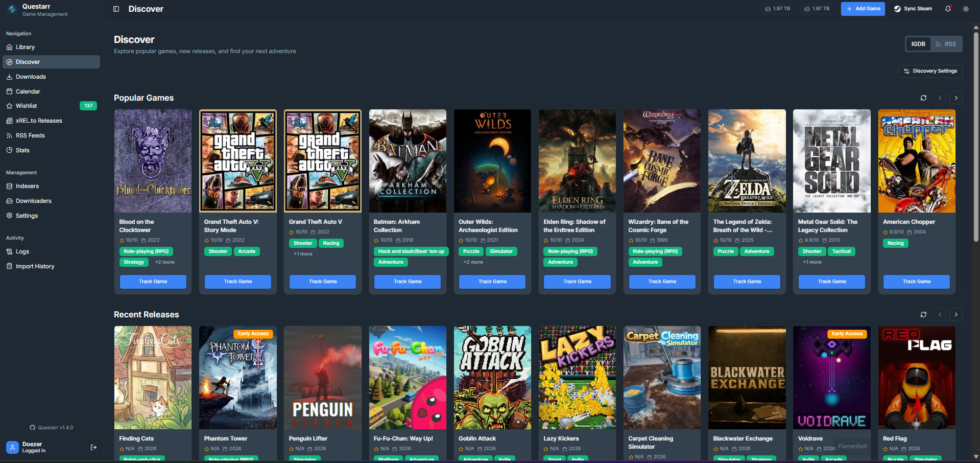Open Downloads in the sidebar

coord(51,77)
